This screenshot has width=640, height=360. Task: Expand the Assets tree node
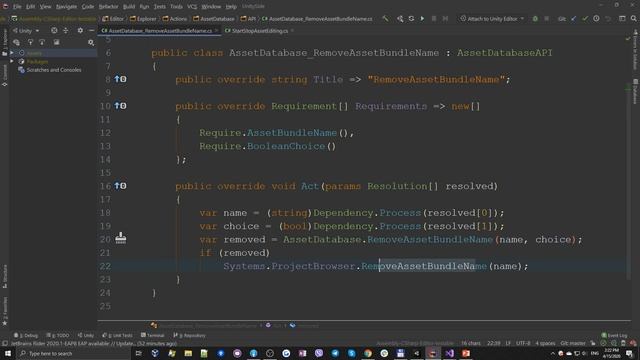tap(12, 53)
